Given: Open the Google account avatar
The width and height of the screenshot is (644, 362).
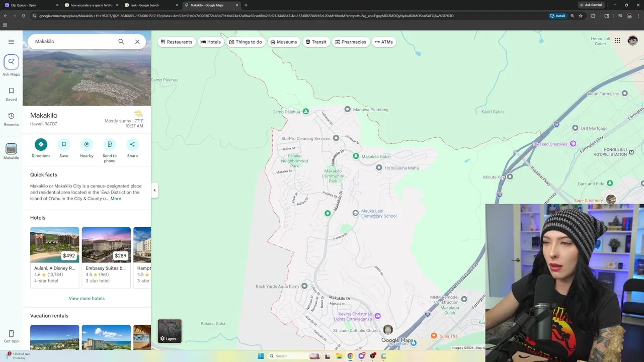Looking at the screenshot, I should click(x=632, y=41).
